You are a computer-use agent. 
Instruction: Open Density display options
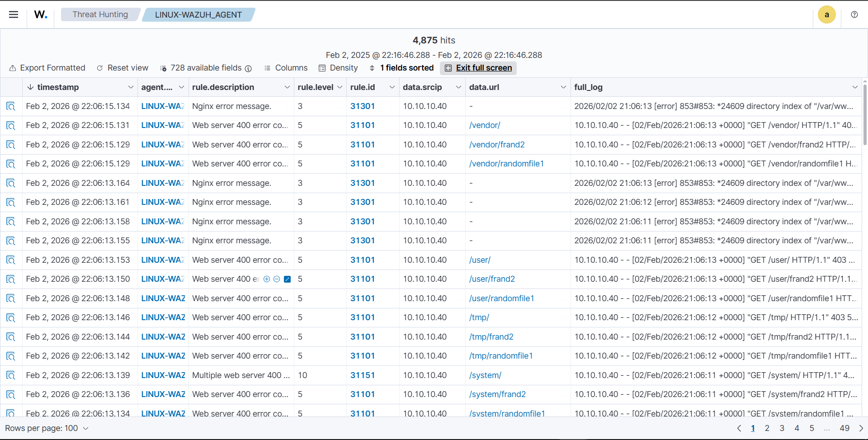338,68
